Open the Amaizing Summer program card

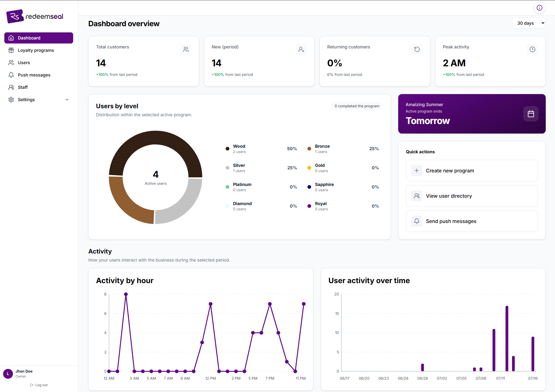pos(472,114)
